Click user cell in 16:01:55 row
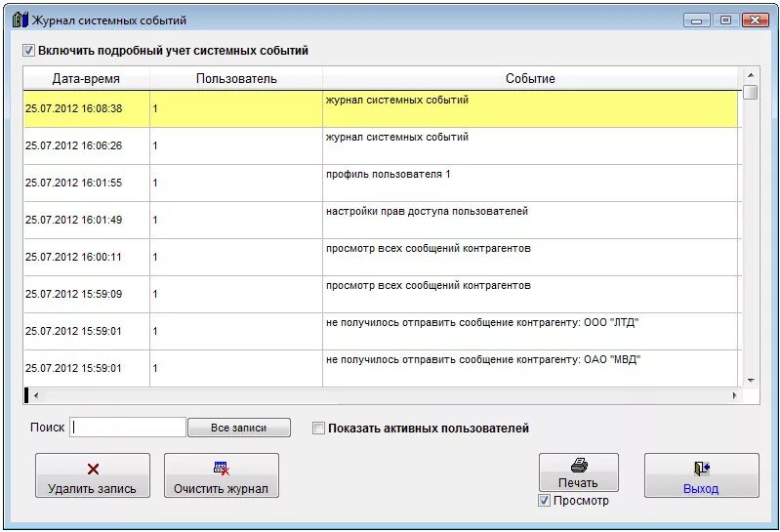 point(236,183)
